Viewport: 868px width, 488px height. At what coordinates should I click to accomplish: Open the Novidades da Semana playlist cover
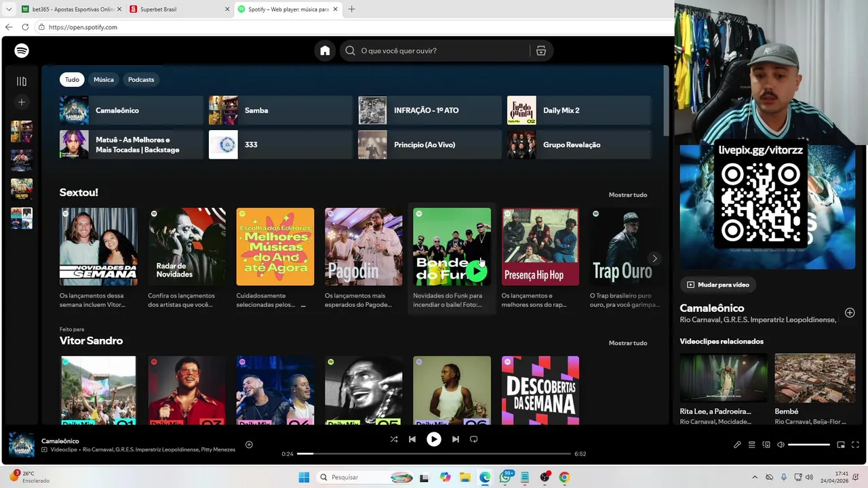pyautogui.click(x=98, y=247)
